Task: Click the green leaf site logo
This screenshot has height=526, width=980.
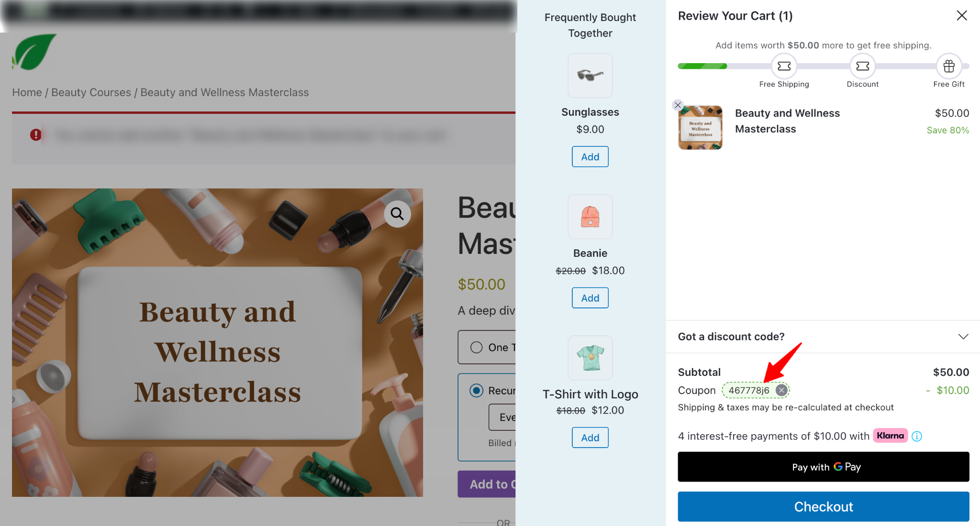Action: 34,52
